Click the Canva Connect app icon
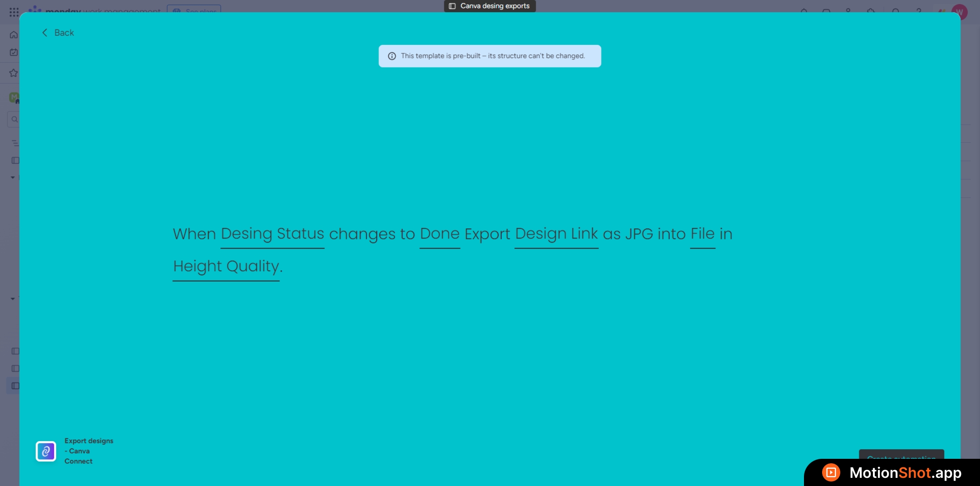The width and height of the screenshot is (980, 486). pos(46,451)
